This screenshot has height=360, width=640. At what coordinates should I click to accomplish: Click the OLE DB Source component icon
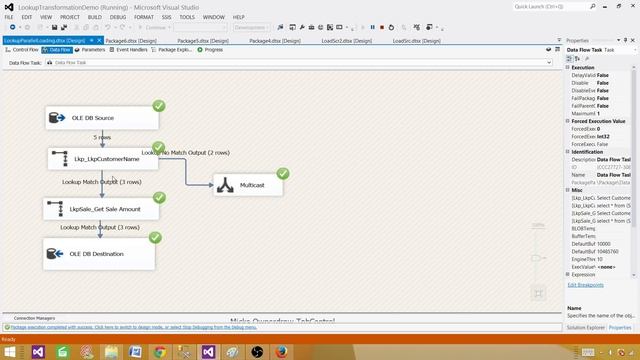[57, 118]
